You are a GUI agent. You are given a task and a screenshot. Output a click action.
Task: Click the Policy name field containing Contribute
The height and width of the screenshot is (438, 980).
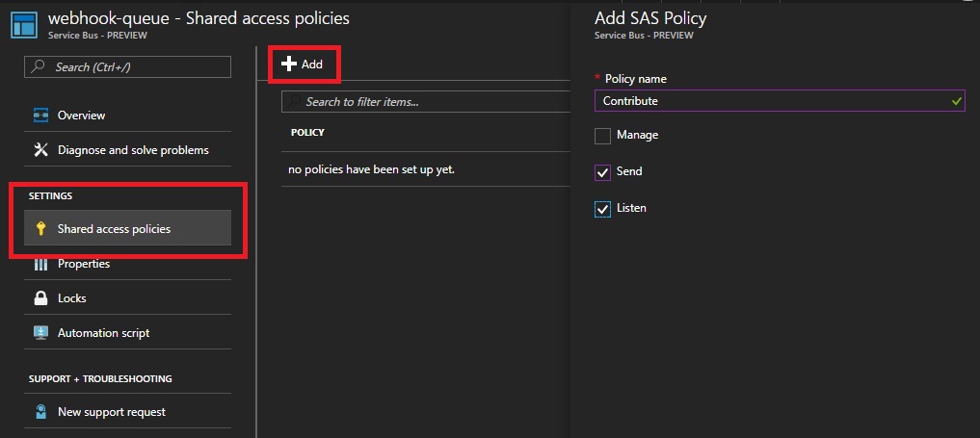[780, 100]
